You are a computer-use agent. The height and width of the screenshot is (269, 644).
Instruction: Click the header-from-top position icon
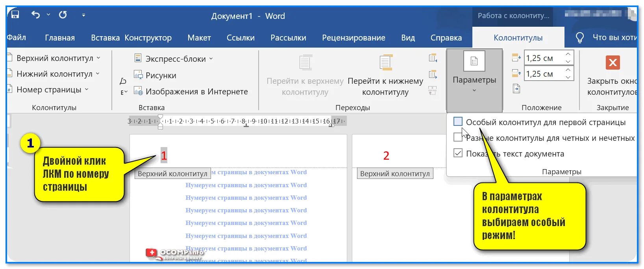[x=516, y=58]
